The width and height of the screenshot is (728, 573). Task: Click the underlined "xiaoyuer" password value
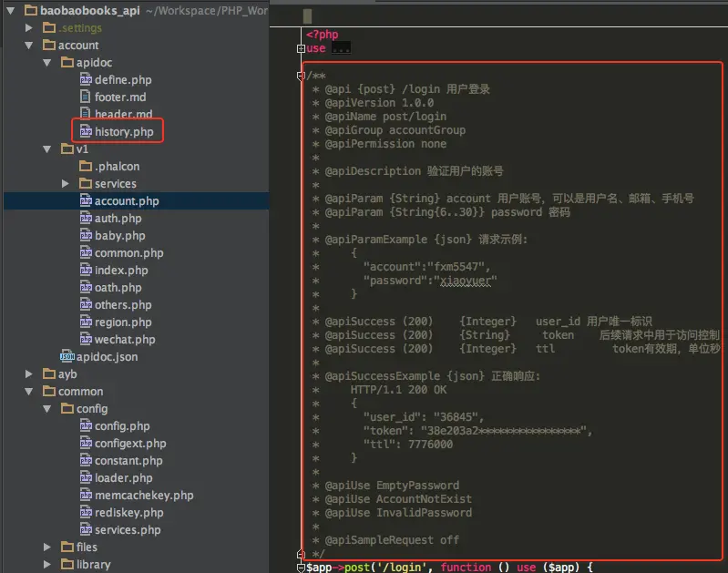pos(466,281)
